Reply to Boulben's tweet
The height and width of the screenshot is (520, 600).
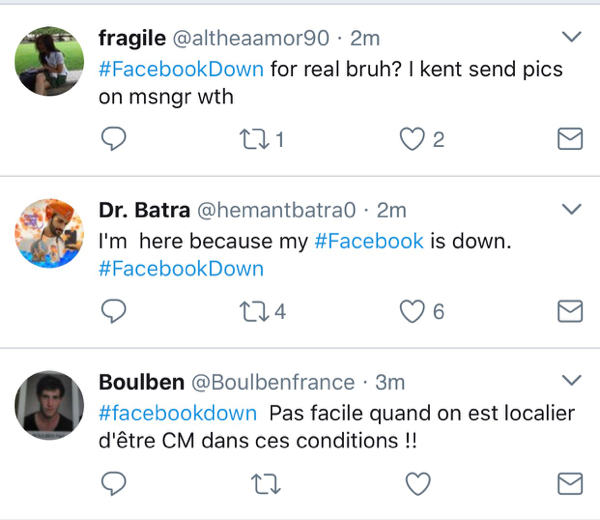point(115,485)
